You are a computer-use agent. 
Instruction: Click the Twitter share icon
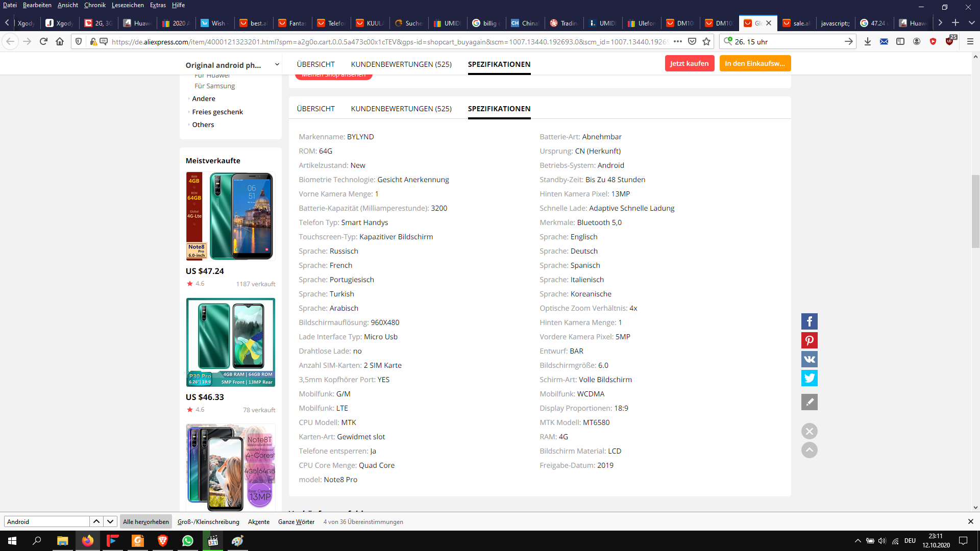point(809,378)
